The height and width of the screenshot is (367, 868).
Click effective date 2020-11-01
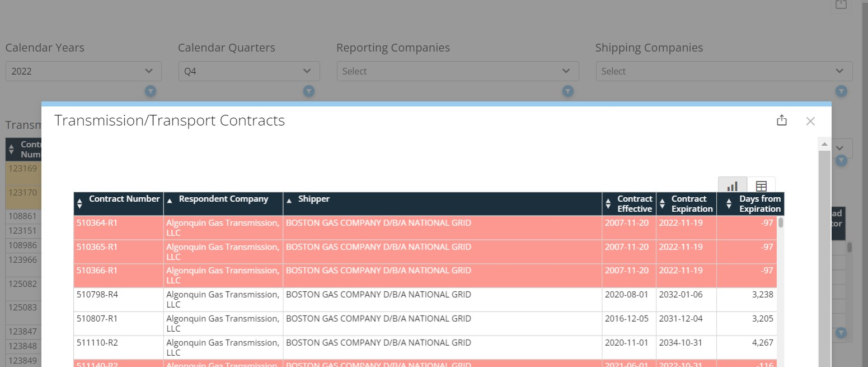click(x=627, y=343)
